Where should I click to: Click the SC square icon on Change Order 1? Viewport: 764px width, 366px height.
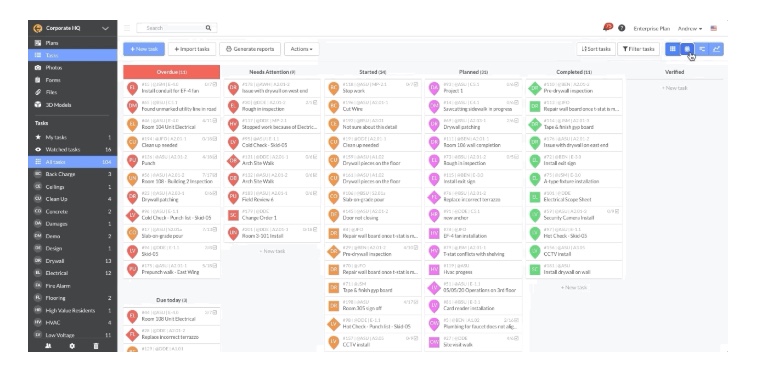click(x=233, y=215)
